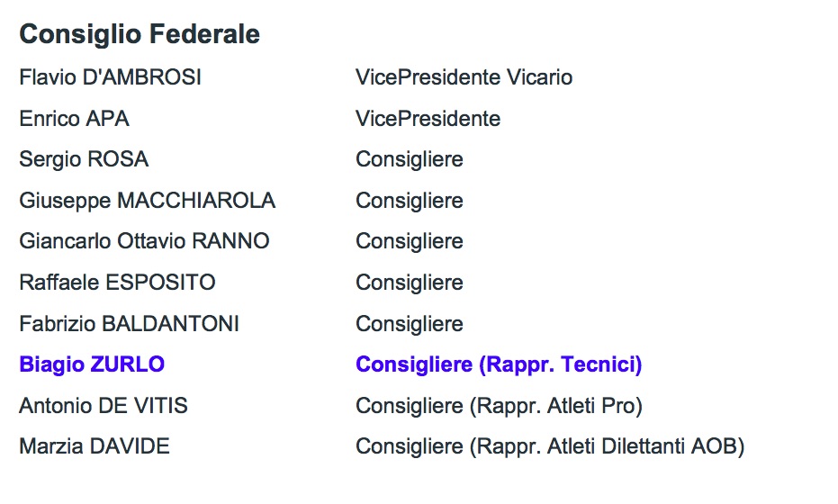
Task: Open the Consigliere (Rappr. Tecnici) link
Action: [499, 365]
